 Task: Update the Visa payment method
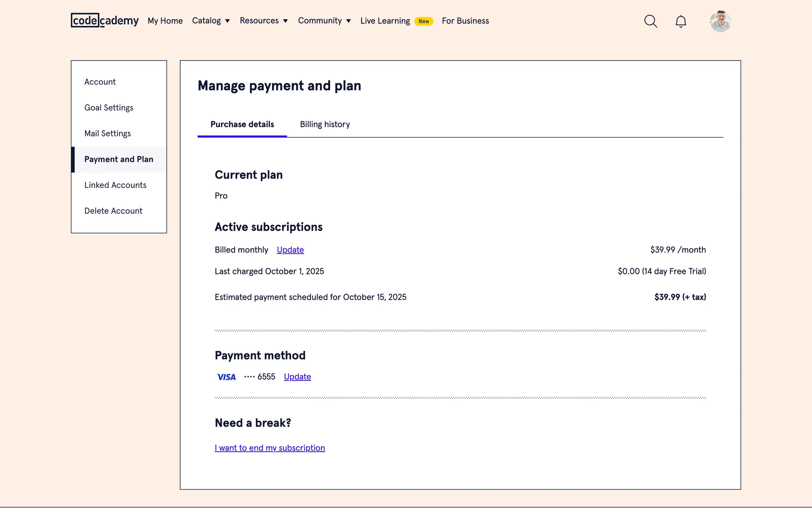click(x=297, y=377)
